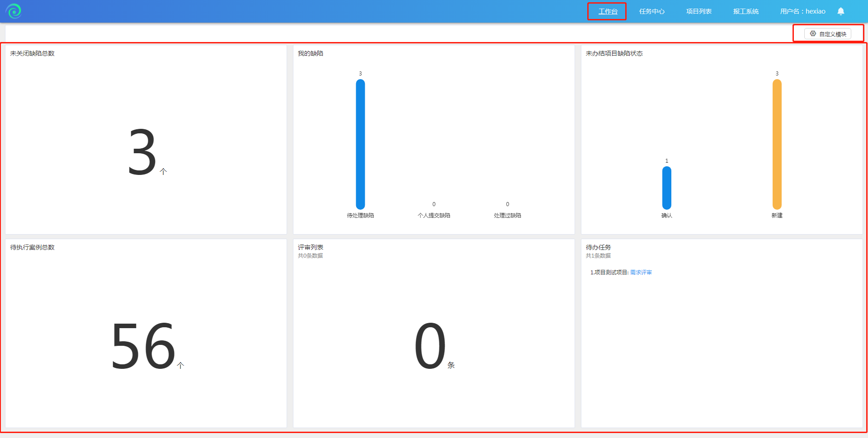Click the 新建 axis label

click(x=777, y=216)
